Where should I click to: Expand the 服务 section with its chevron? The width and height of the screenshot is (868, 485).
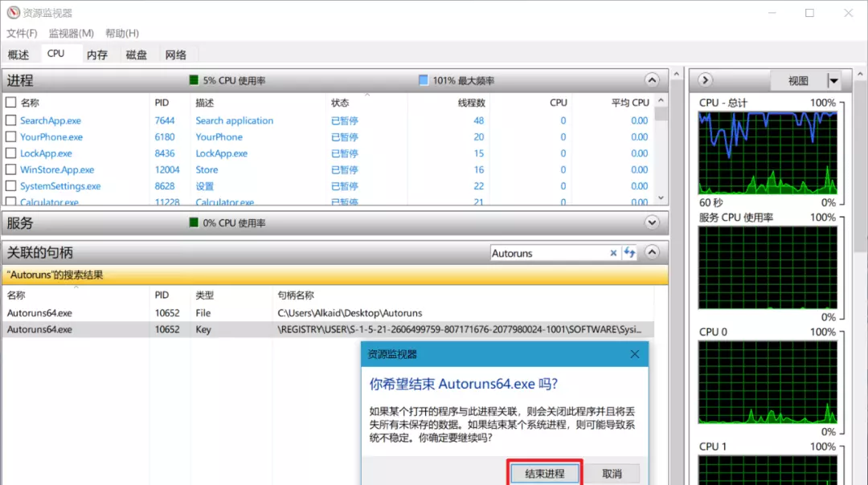652,223
